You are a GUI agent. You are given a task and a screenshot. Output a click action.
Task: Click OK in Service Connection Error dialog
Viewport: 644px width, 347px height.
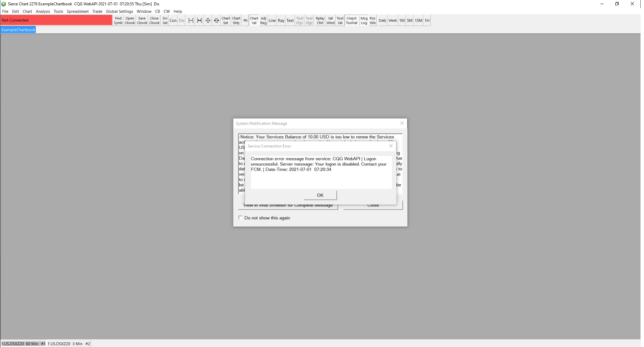click(x=320, y=195)
